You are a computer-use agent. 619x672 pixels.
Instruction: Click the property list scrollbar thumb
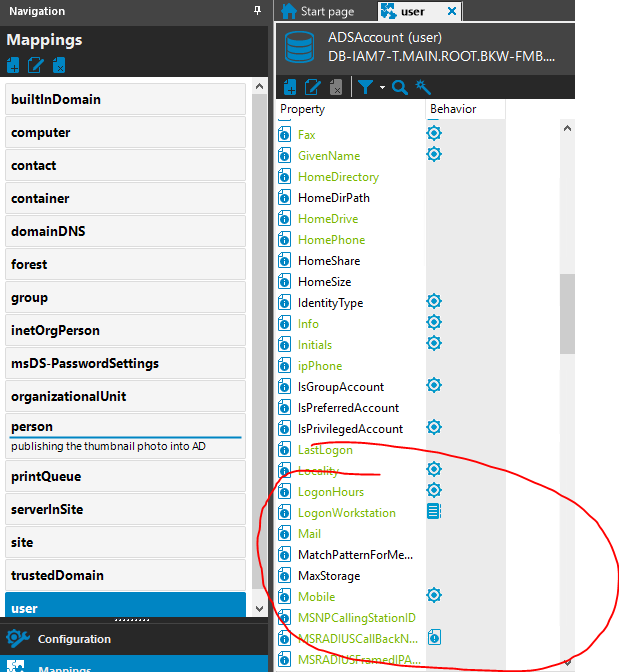pos(567,314)
